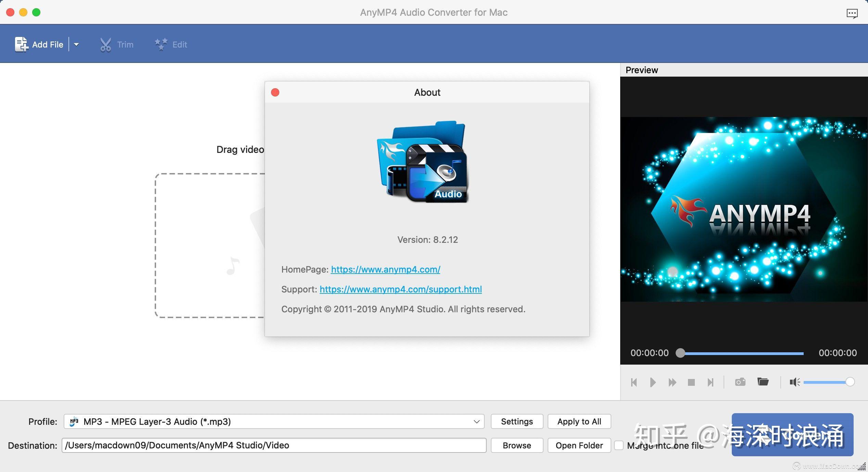Click the Destination path field
This screenshot has height=472, width=868.
click(274, 445)
